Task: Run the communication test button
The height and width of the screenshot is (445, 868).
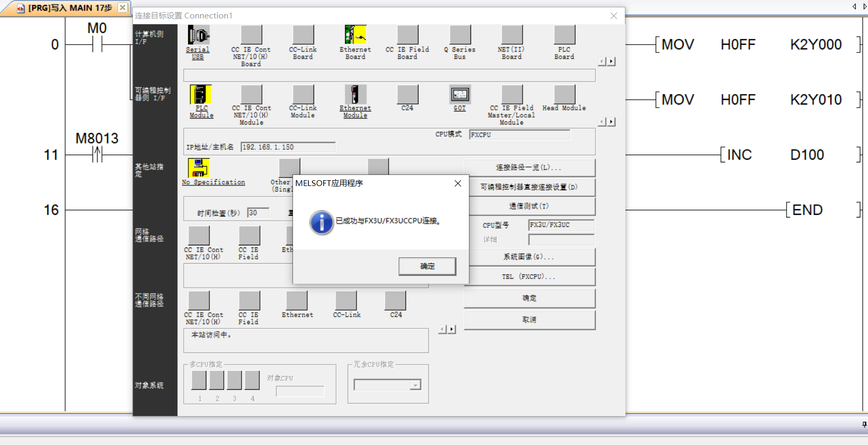Action: pyautogui.click(x=529, y=206)
